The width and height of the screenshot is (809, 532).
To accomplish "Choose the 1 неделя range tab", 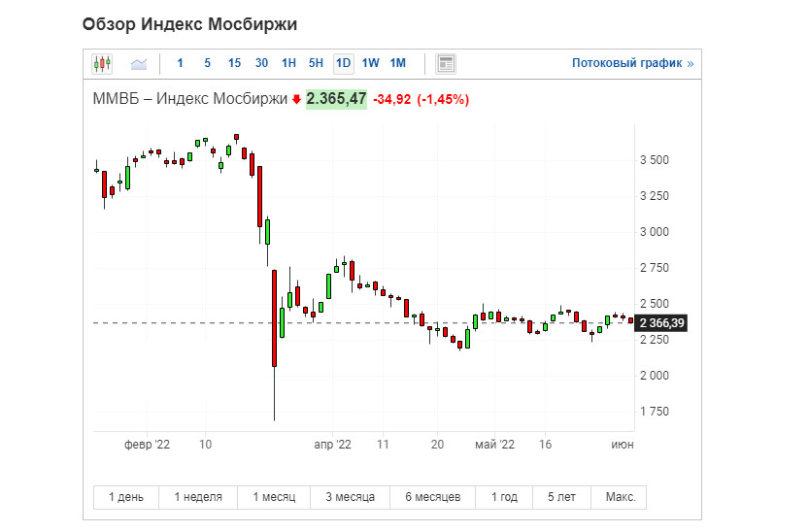I will point(198,497).
